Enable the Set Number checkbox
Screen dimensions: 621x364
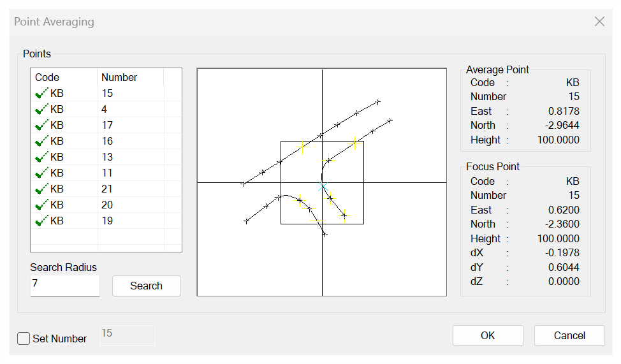point(24,339)
